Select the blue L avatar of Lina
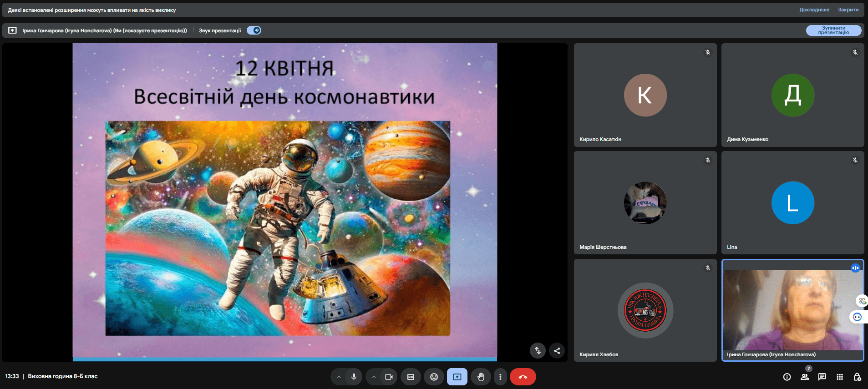This screenshot has height=389, width=868. click(x=793, y=203)
